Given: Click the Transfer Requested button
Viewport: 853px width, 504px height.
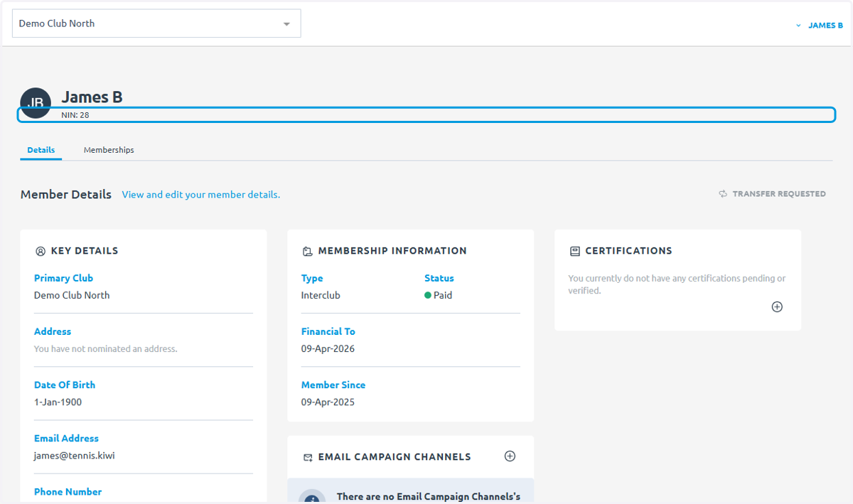Looking at the screenshot, I should [x=773, y=193].
